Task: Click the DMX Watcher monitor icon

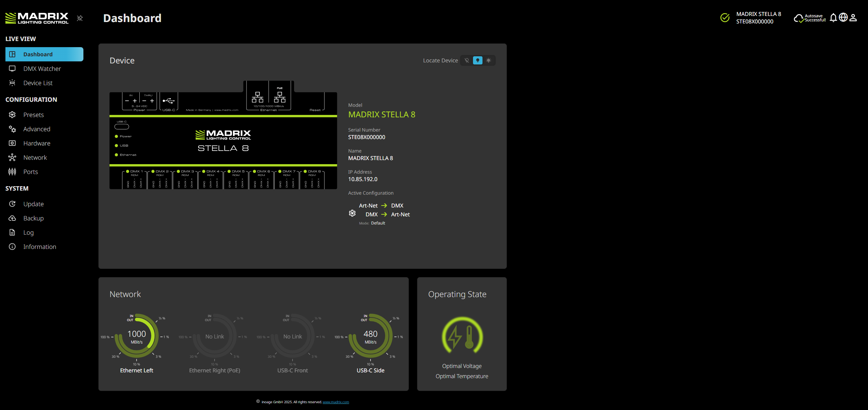Action: (x=12, y=69)
